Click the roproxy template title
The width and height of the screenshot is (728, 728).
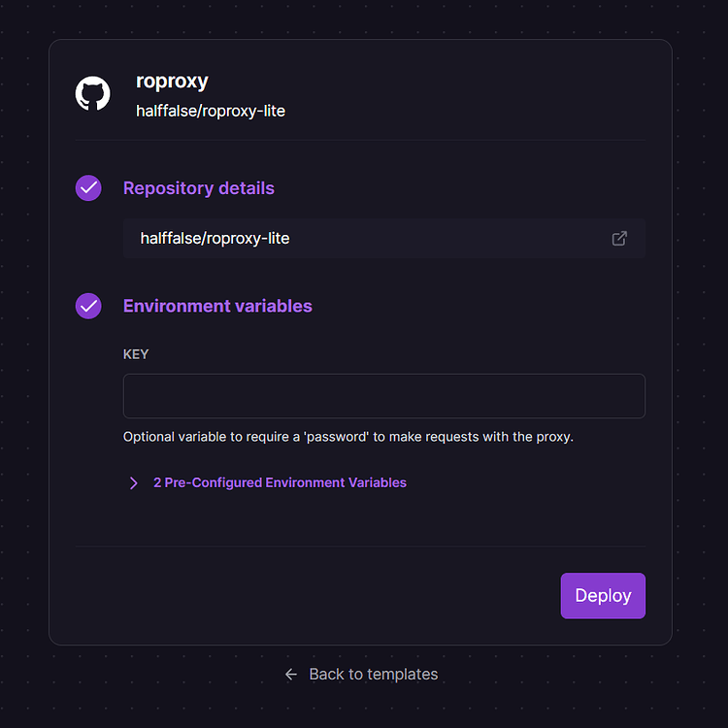[172, 81]
